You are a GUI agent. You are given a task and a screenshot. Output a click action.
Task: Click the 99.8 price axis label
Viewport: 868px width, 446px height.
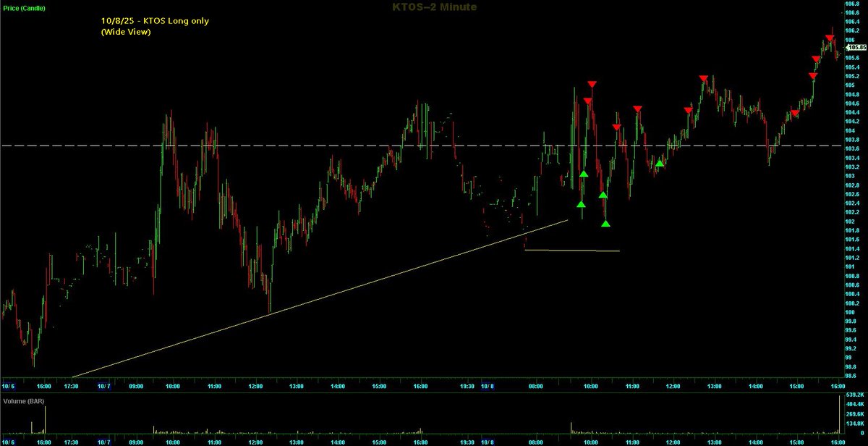pyautogui.click(x=852, y=321)
